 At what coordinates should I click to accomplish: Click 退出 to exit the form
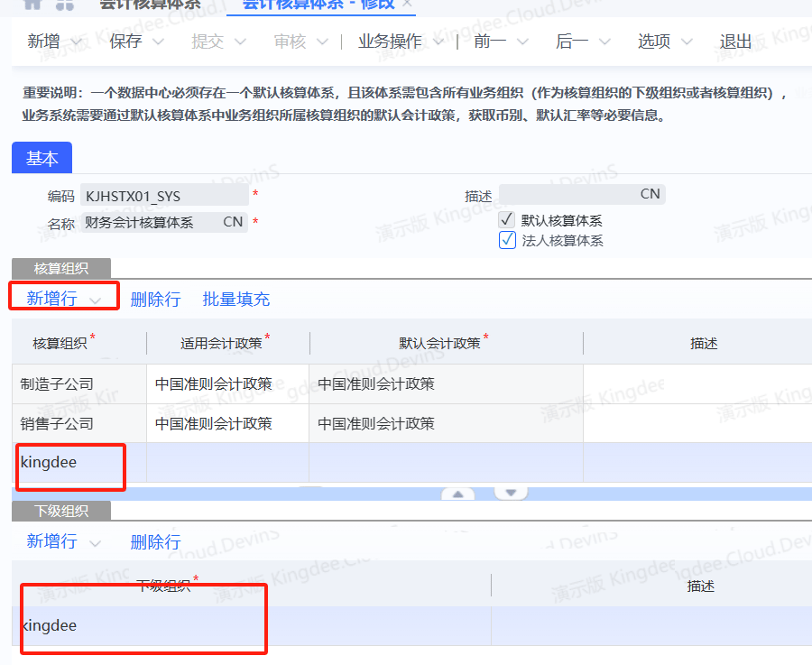pyautogui.click(x=735, y=41)
